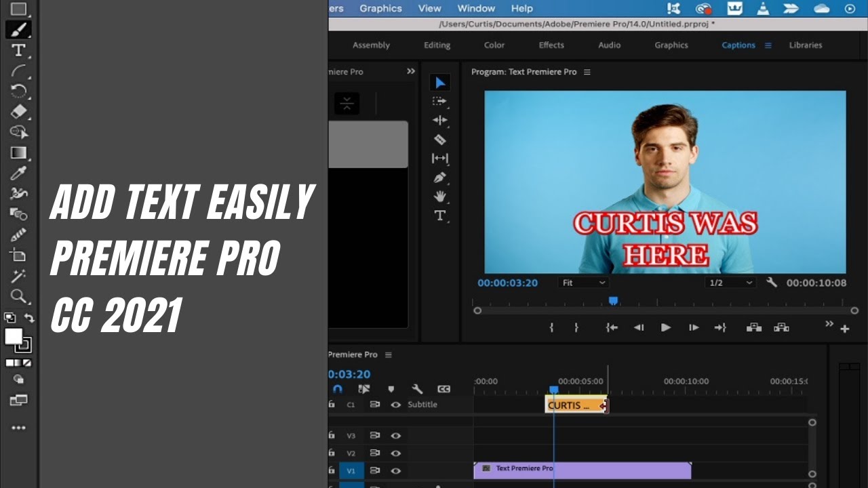
Task: Open the Libraries workspace
Action: (x=806, y=45)
